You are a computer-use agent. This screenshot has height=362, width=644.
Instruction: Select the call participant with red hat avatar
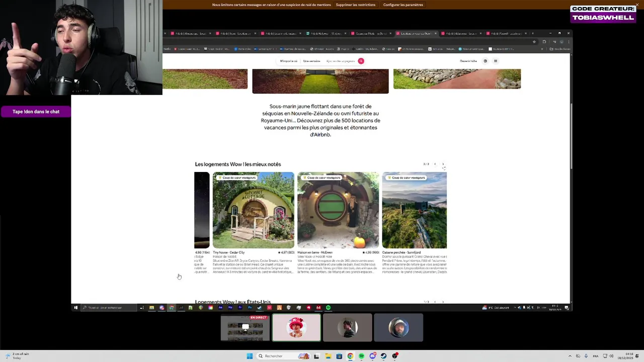click(x=296, y=327)
